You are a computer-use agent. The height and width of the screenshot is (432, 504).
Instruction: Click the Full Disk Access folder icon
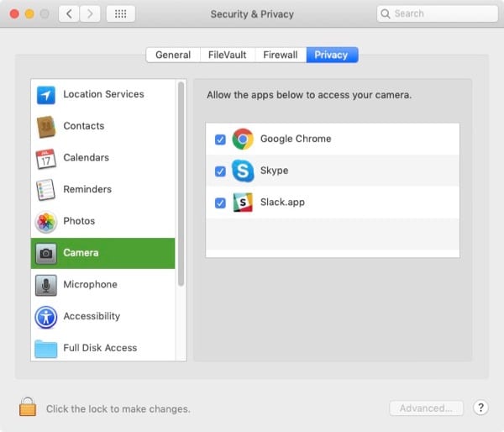[x=46, y=349]
